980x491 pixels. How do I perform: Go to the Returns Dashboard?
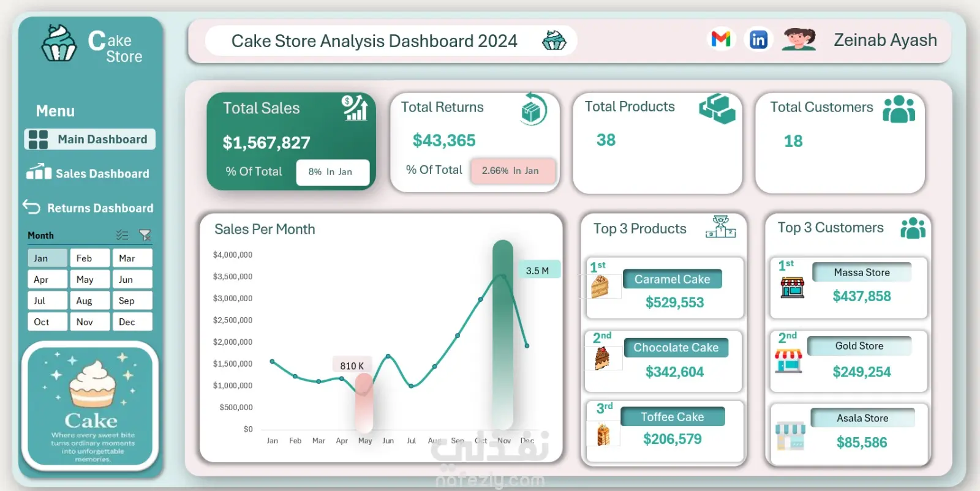pos(88,208)
